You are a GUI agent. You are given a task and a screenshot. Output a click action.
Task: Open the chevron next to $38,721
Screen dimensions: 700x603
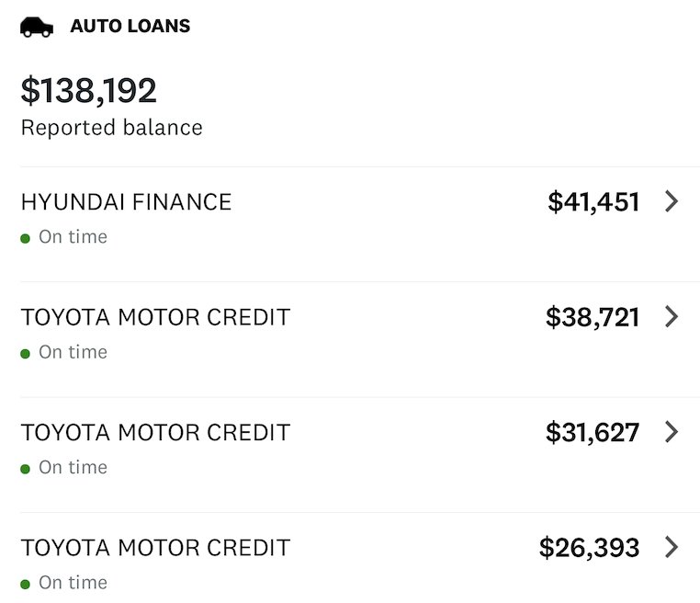point(672,317)
